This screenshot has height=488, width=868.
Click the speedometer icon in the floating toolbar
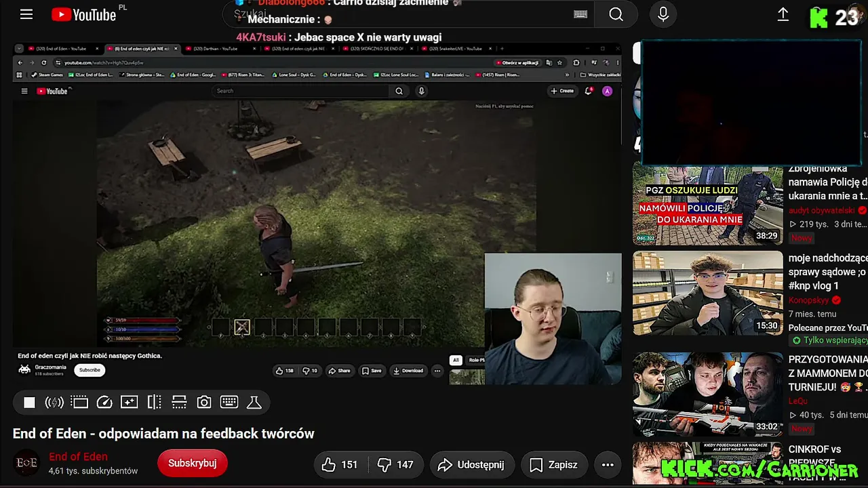pos(104,403)
